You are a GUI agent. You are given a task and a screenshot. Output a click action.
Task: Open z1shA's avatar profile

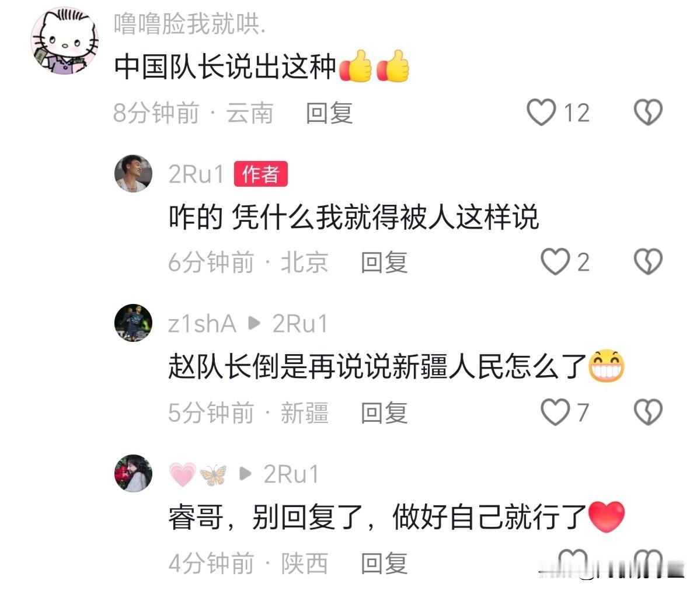[133, 323]
